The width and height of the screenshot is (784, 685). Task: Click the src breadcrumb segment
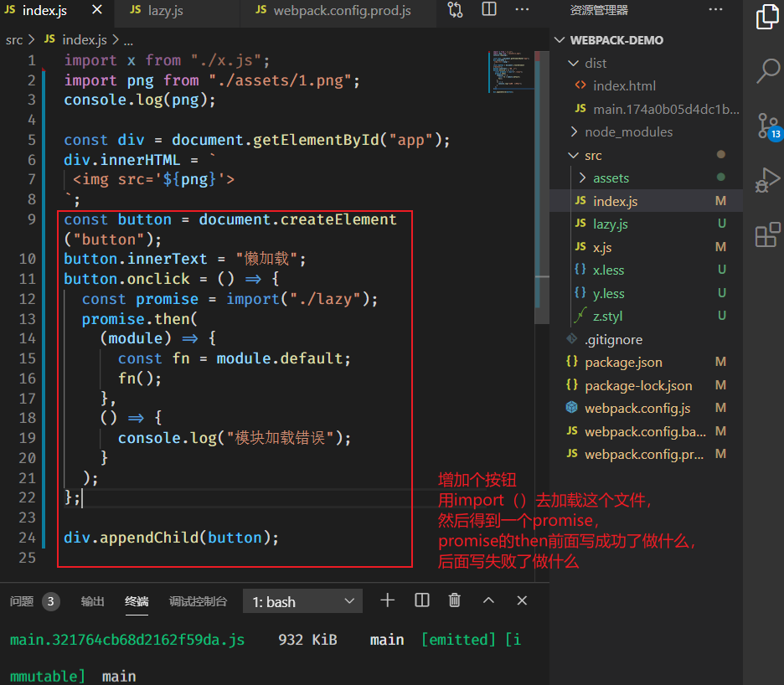[14, 40]
